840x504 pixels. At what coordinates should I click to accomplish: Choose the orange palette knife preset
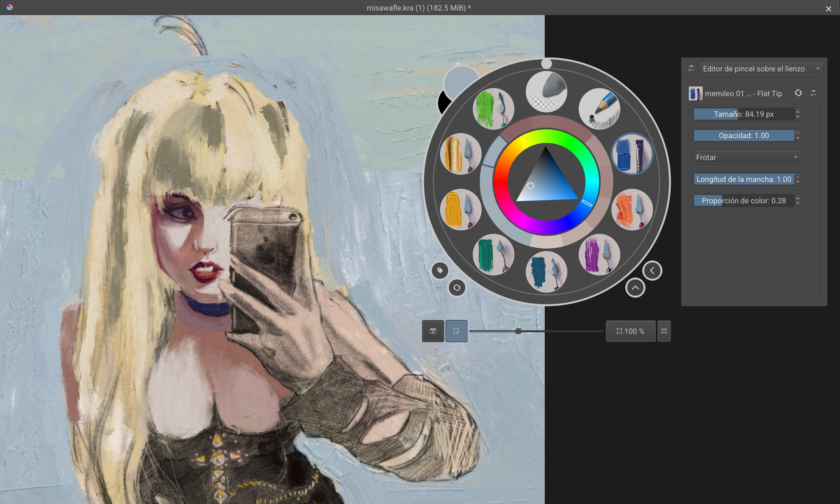coord(632,209)
